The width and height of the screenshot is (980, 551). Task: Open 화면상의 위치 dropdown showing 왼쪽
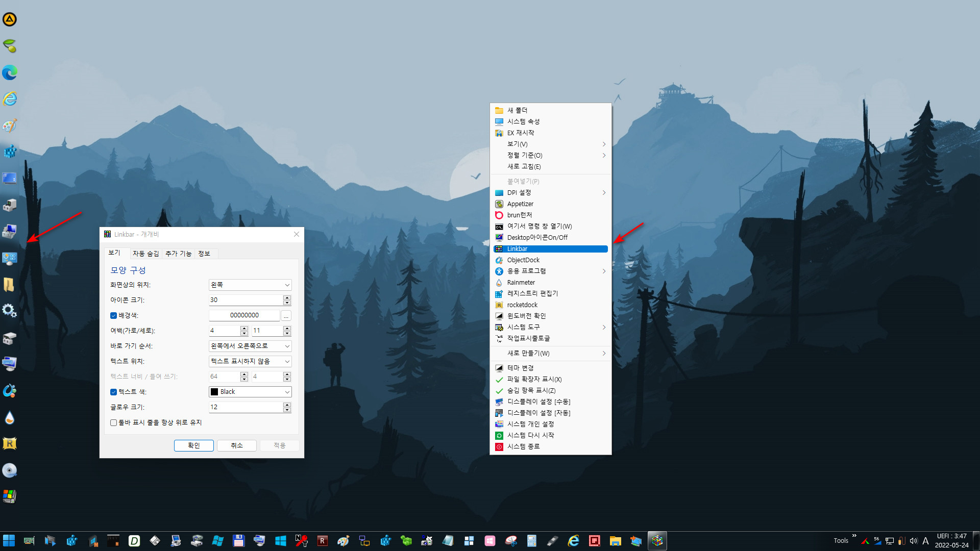point(250,285)
